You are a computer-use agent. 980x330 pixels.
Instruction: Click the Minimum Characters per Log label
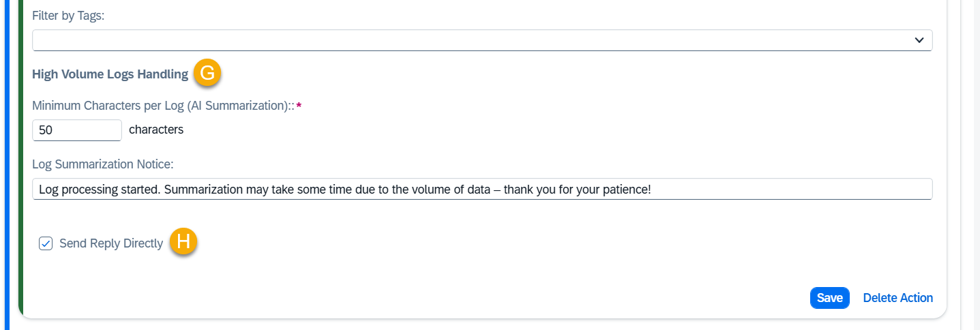point(162,106)
